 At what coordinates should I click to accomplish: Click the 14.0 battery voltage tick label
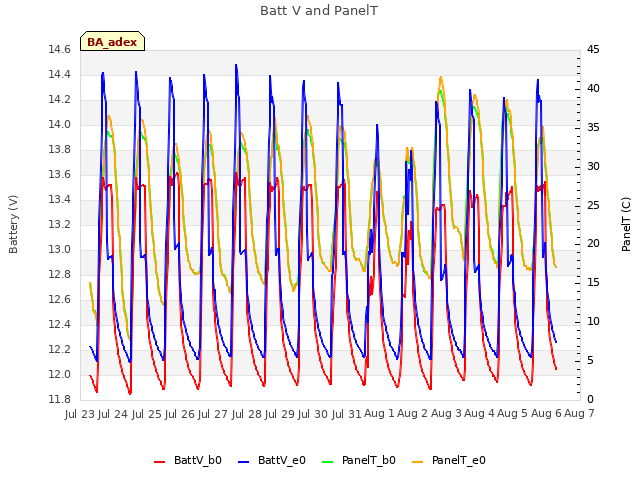coord(60,124)
